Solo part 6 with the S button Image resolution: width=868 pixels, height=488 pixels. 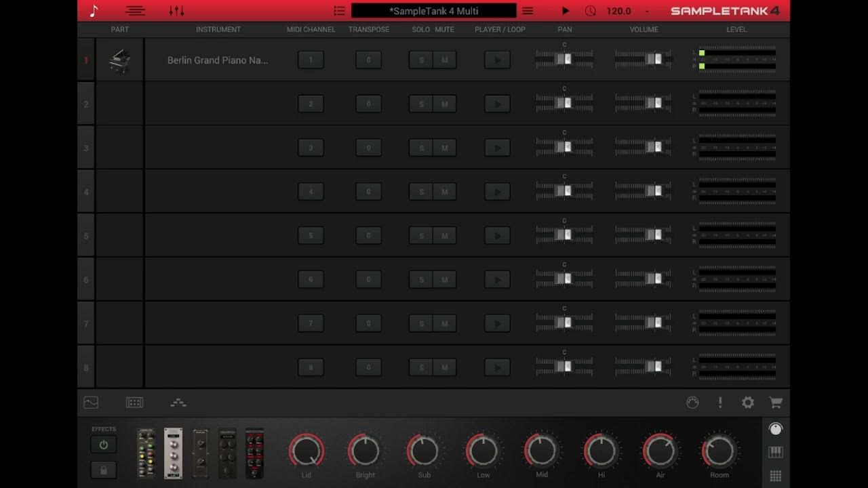(x=421, y=279)
